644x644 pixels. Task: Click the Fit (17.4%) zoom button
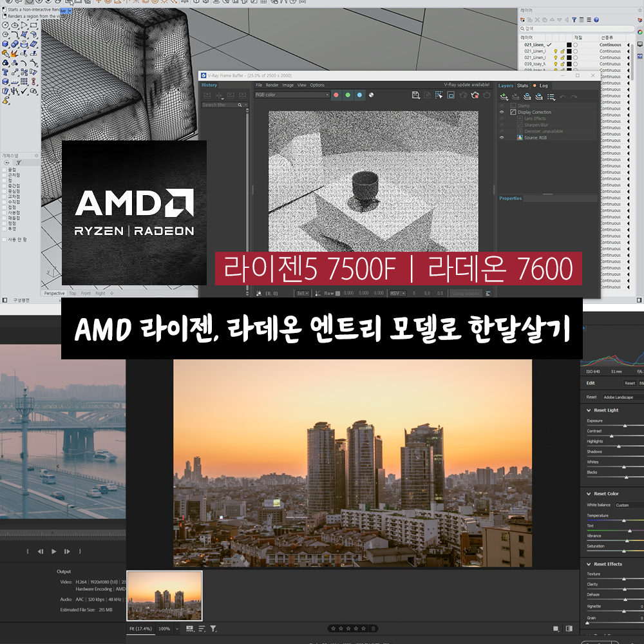coord(140,629)
